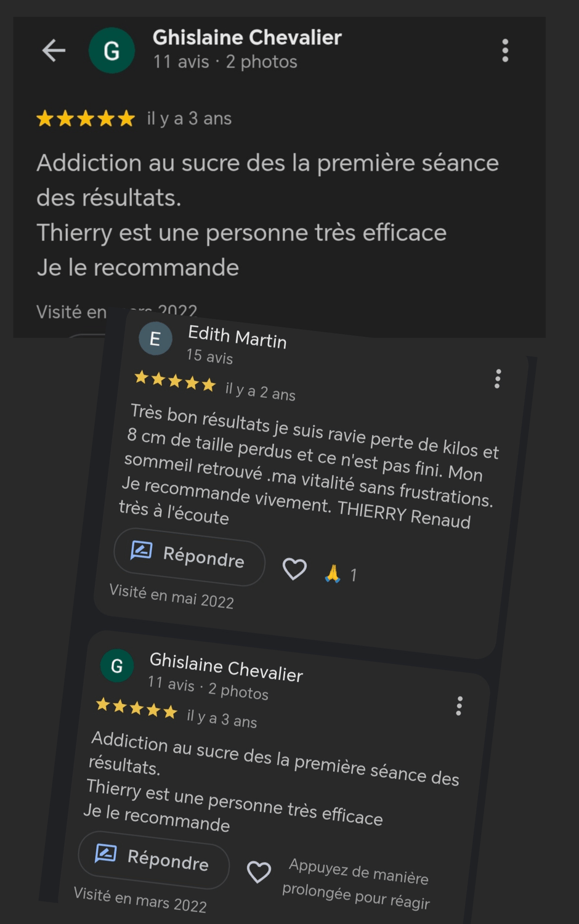This screenshot has width=579, height=924.
Task: Open Edith Martin's profile name
Action: [x=237, y=337]
